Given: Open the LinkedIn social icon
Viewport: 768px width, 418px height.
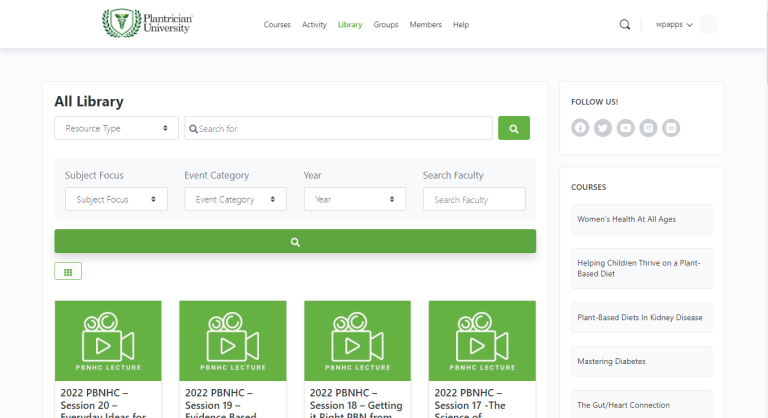Looking at the screenshot, I should tap(672, 128).
